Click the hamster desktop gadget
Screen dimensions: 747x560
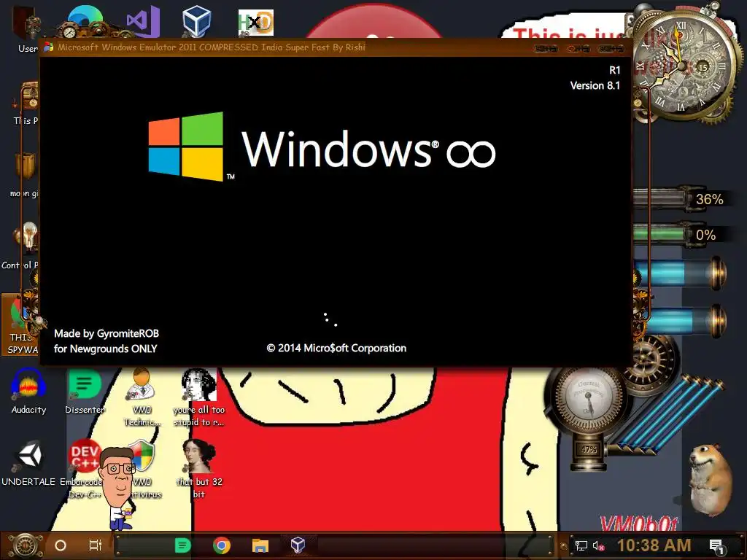(x=709, y=480)
